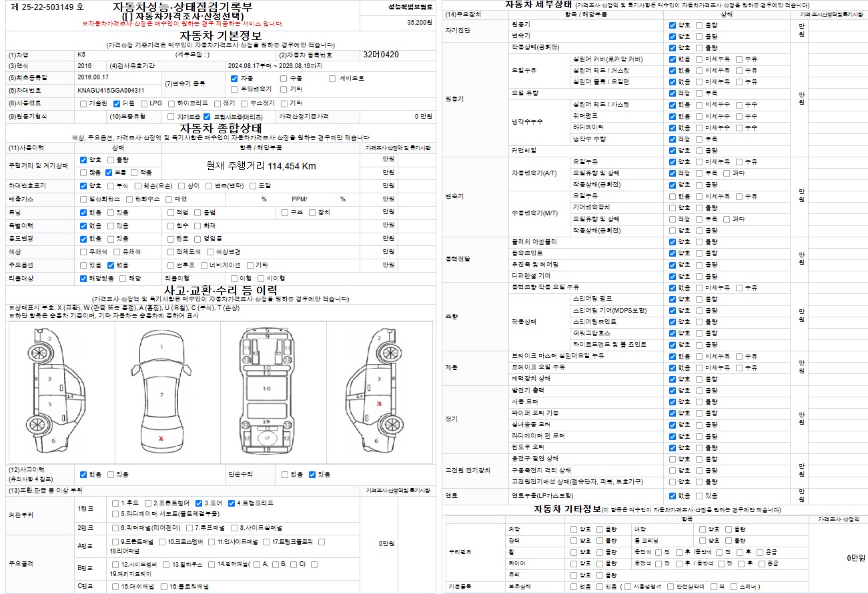Check 양호 for 외장 under 수리필요

[574, 529]
